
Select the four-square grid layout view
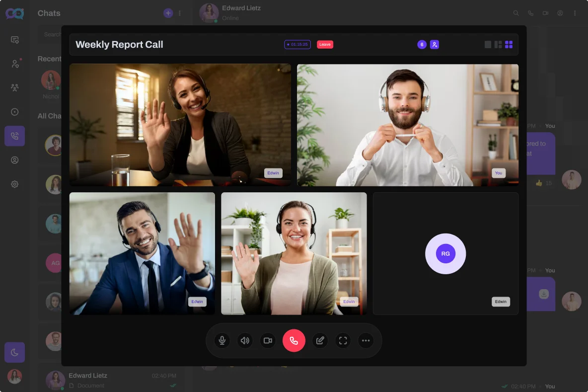(509, 45)
